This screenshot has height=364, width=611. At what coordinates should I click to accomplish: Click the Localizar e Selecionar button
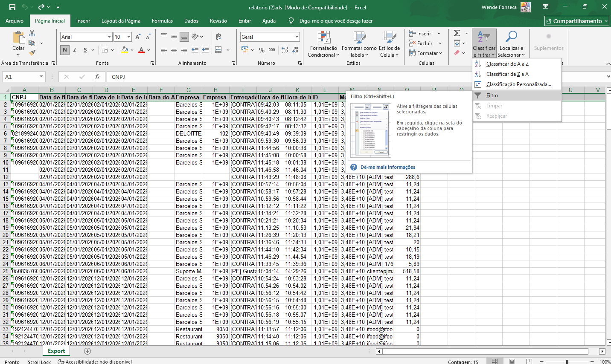click(x=511, y=44)
